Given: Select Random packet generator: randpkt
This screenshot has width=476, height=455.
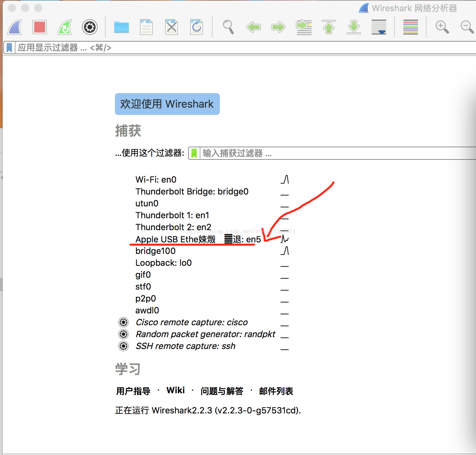Looking at the screenshot, I should tap(206, 334).
